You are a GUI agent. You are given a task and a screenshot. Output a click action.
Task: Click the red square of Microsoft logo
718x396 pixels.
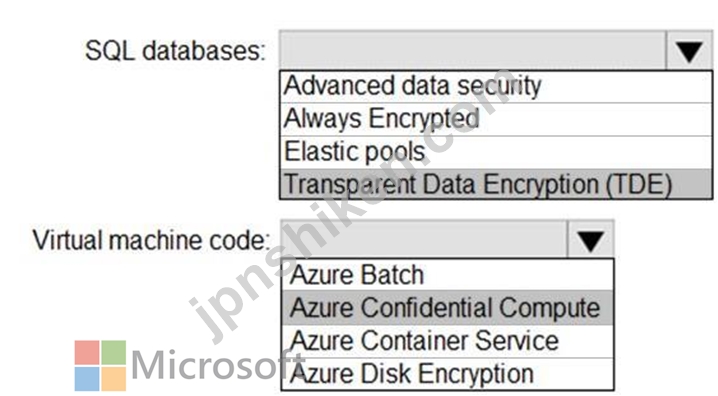(87, 353)
